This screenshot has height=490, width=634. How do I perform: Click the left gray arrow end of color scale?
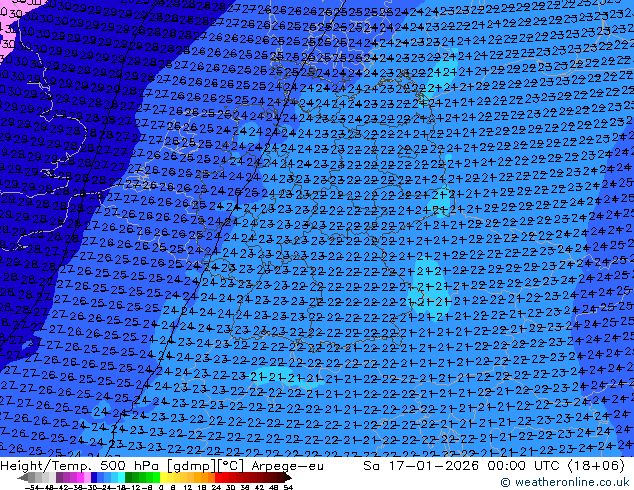pyautogui.click(x=23, y=478)
